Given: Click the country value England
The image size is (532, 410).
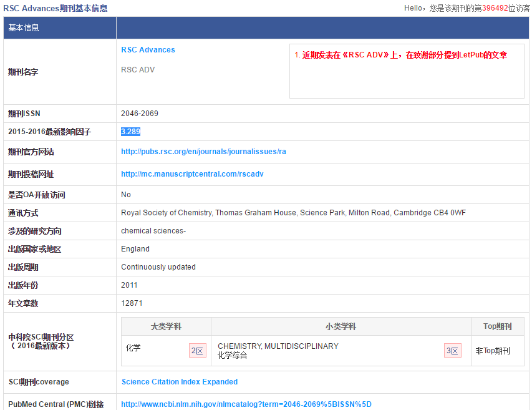Looking at the screenshot, I should [135, 249].
